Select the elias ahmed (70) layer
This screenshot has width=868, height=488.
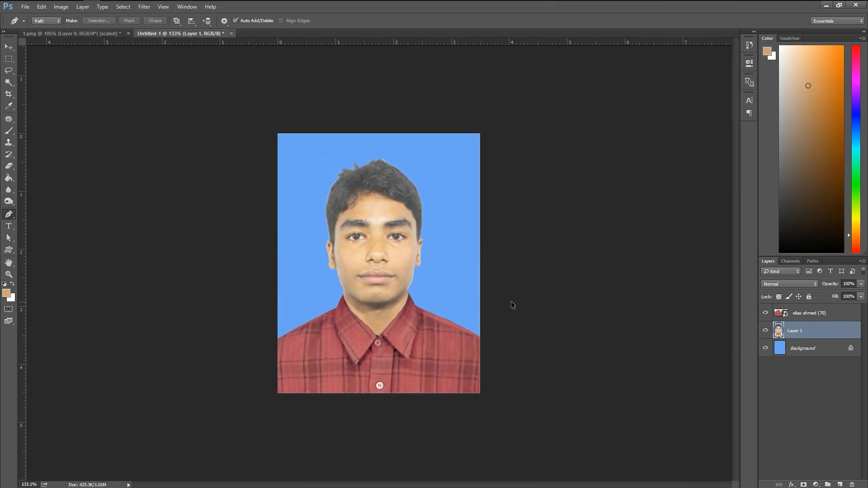point(809,313)
